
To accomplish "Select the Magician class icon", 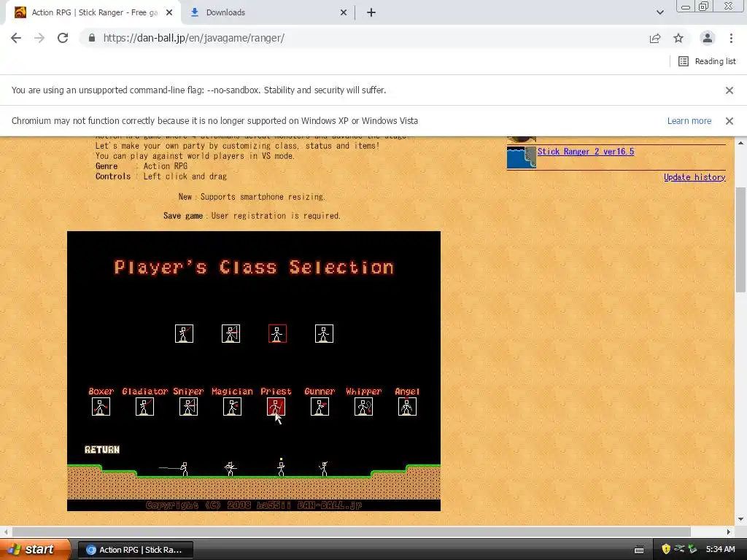I will (x=233, y=407).
